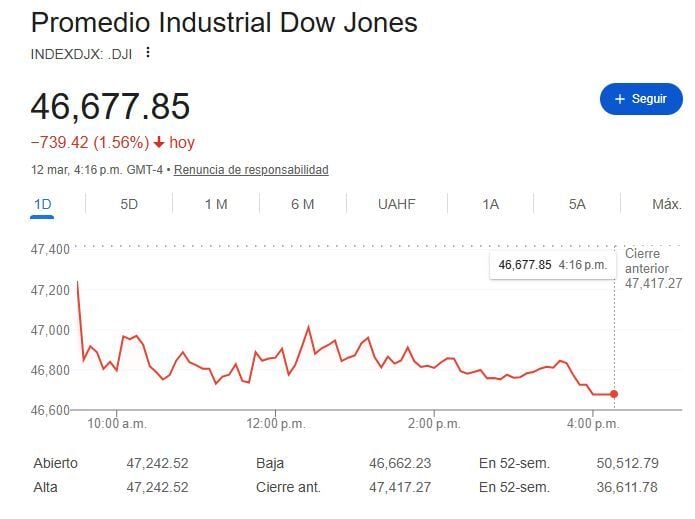Select the UAHF year-to-date tab
Image resolution: width=695 pixels, height=519 pixels.
click(396, 204)
